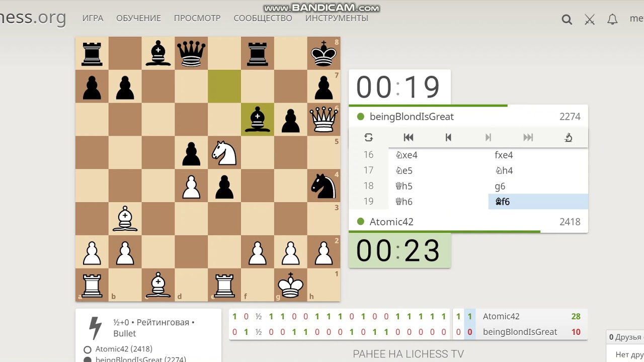Viewport: 644px width, 362px height.
Task: Open beingBlondIsGreat in crosstable score row
Action: [520, 332]
